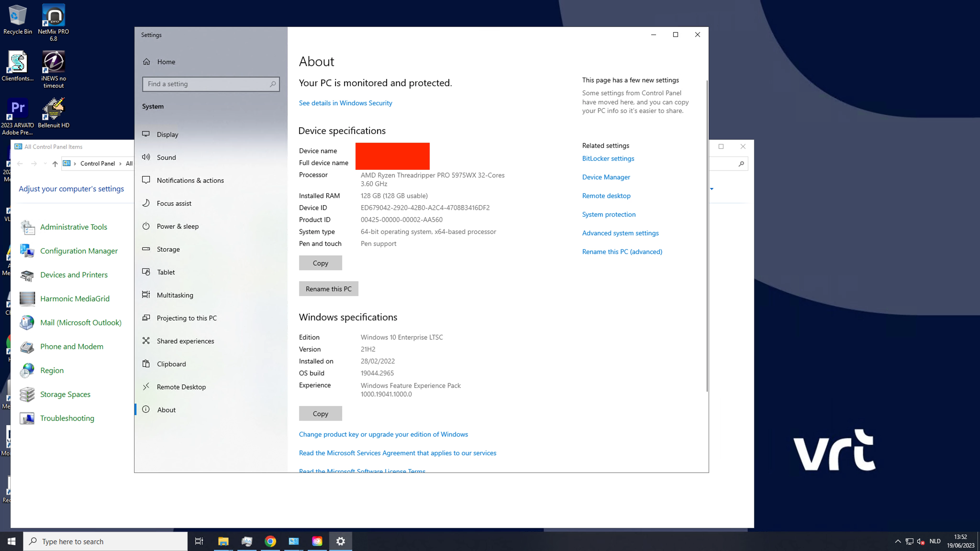Select Multitasking in the settings menu
Screen dimensions: 980x551
pos(175,295)
